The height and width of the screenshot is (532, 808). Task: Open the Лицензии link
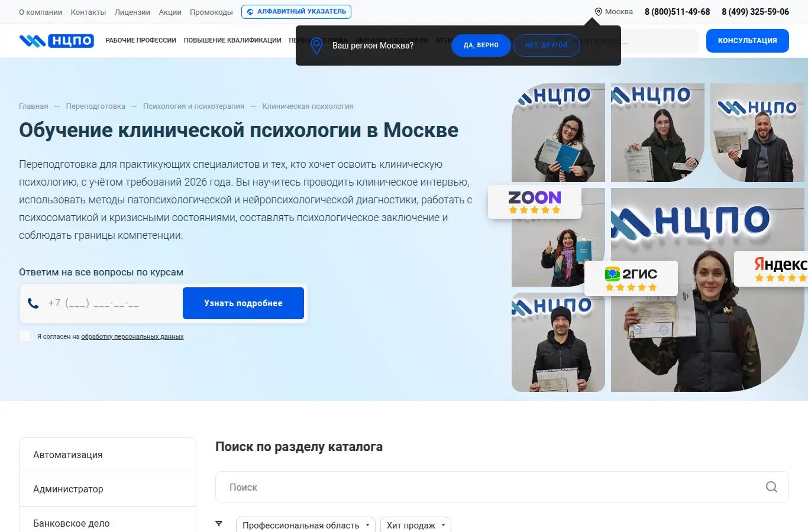pyautogui.click(x=132, y=12)
